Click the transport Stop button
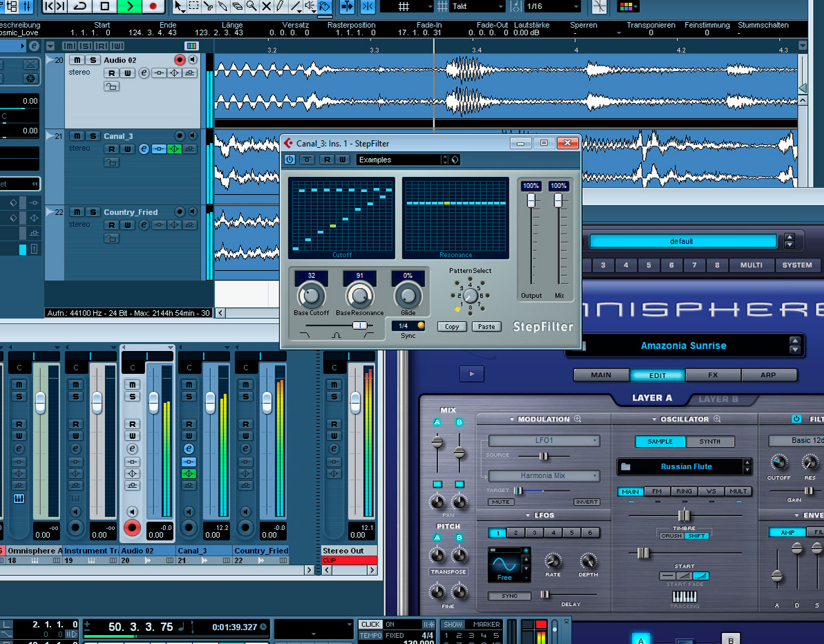This screenshot has width=824, height=644. pyautogui.click(x=104, y=6)
